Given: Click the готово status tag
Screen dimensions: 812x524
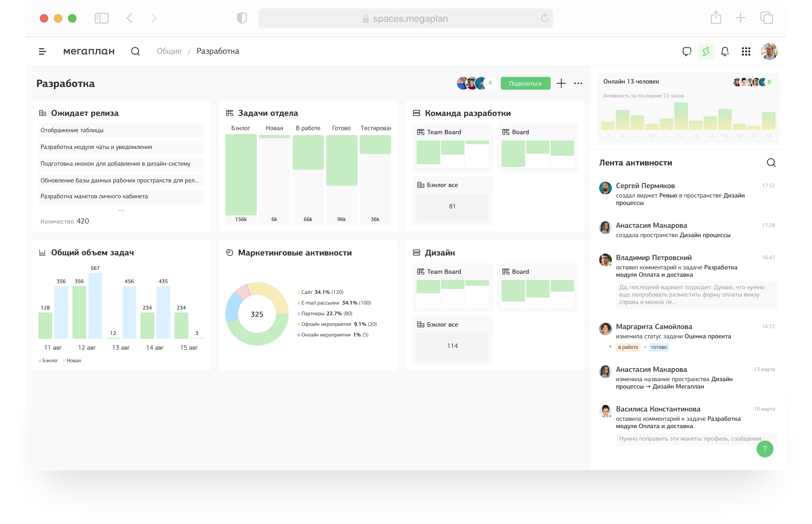Looking at the screenshot, I should coord(659,347).
